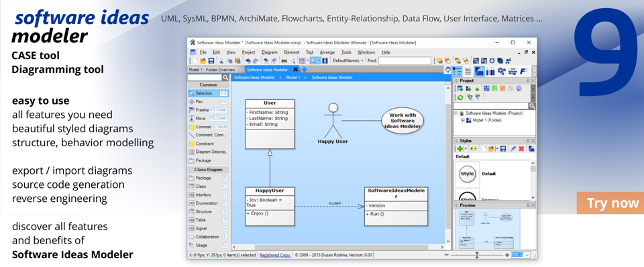Open the Arrange menu
The width and height of the screenshot is (644, 267).
tap(327, 52)
